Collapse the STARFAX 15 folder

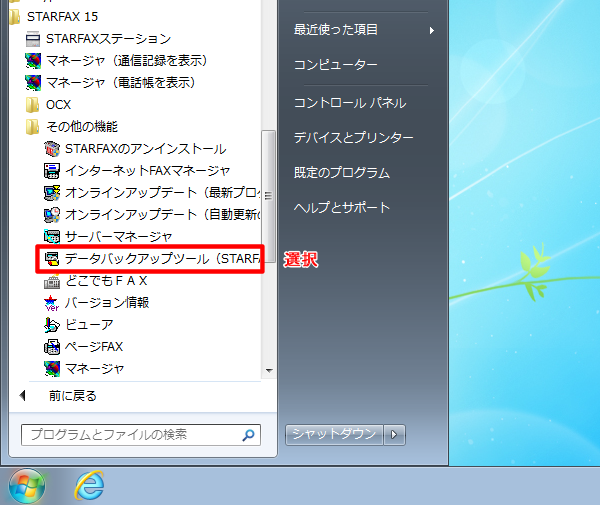click(14, 16)
